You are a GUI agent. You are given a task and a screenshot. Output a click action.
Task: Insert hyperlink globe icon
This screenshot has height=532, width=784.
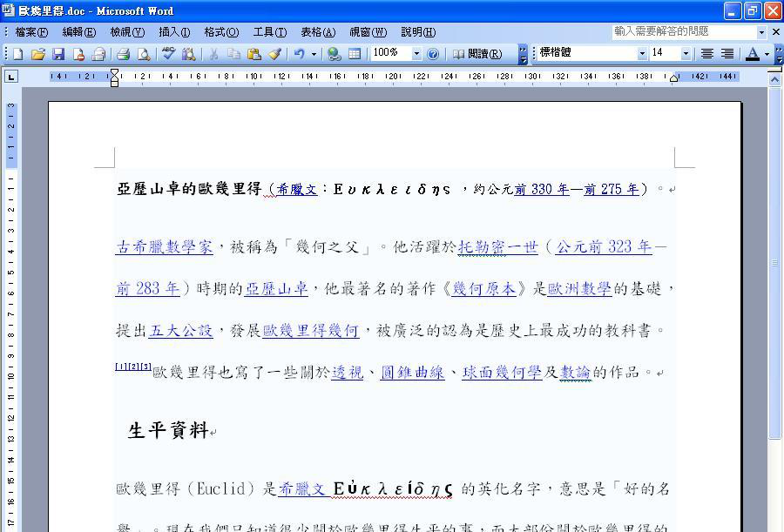coord(334,53)
